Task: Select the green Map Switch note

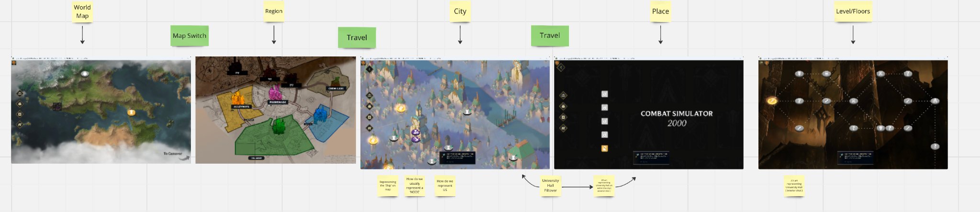Action: 189,36
